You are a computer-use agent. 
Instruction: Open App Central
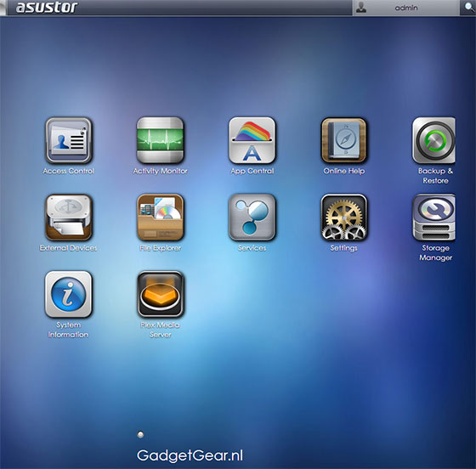click(252, 140)
